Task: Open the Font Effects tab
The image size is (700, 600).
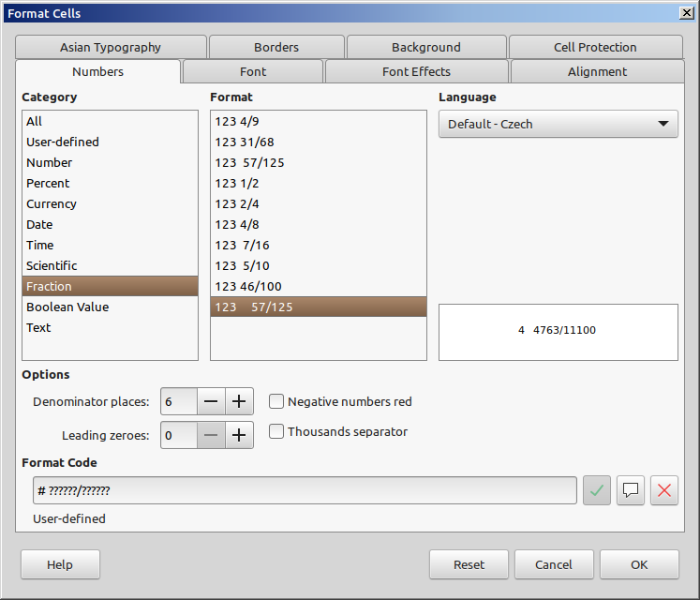Action: point(416,71)
